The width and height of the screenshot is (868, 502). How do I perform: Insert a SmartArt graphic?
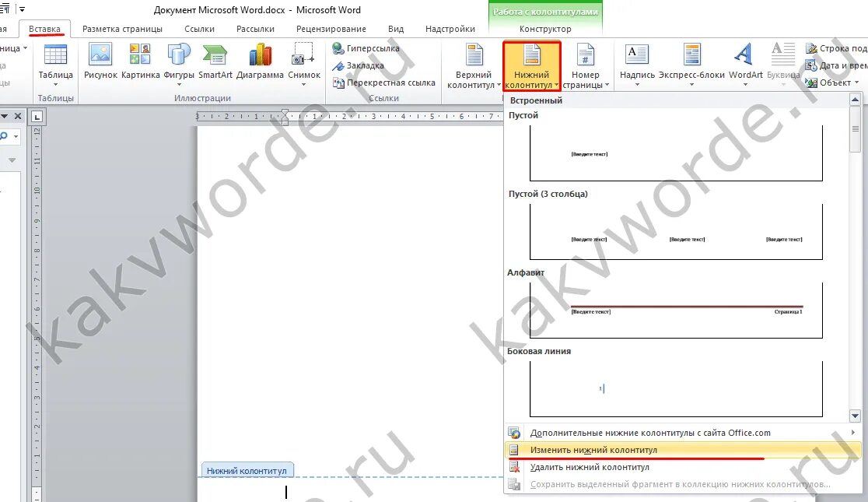[215, 61]
